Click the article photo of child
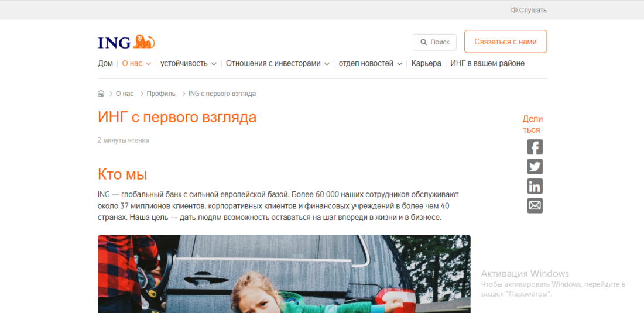Image resolution: width=644 pixels, height=313 pixels. [284, 274]
